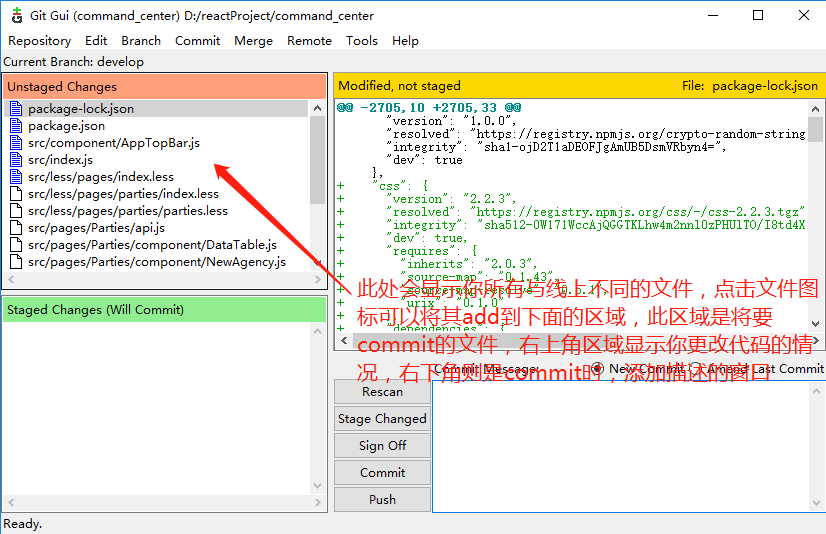
Task: Click unstaged list vertical scrollbar thumb
Action: pyautogui.click(x=317, y=160)
